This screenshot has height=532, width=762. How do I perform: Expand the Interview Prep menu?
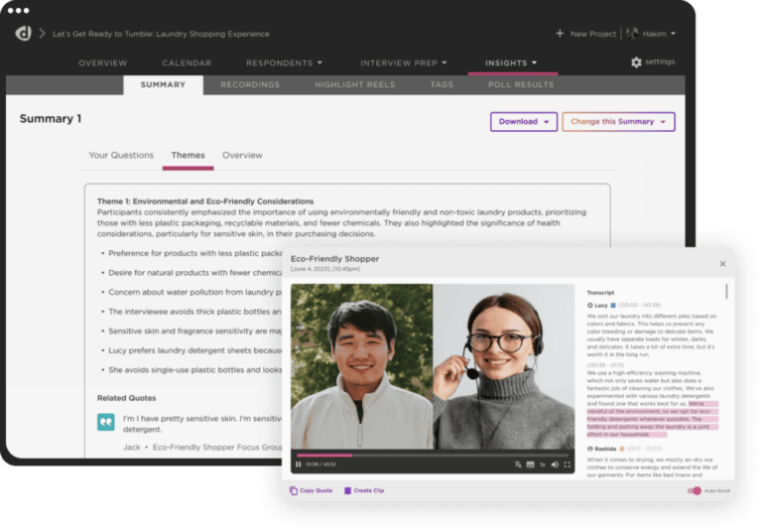[x=403, y=63]
